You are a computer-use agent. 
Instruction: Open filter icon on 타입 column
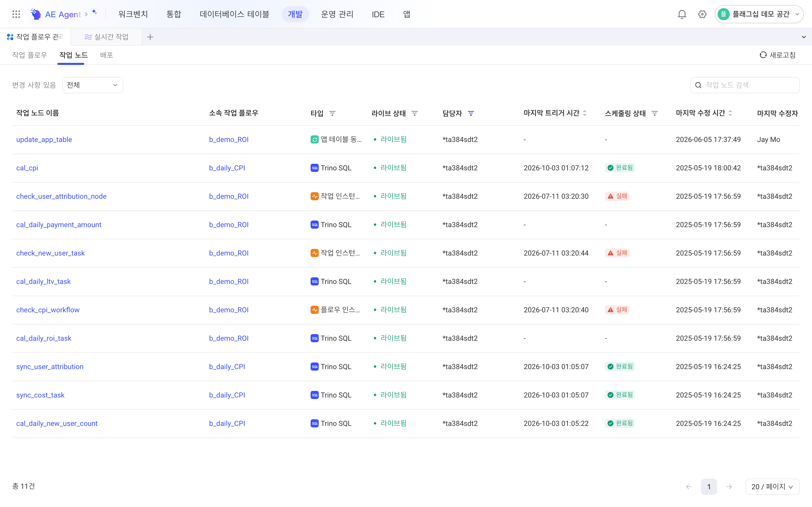[x=332, y=113]
